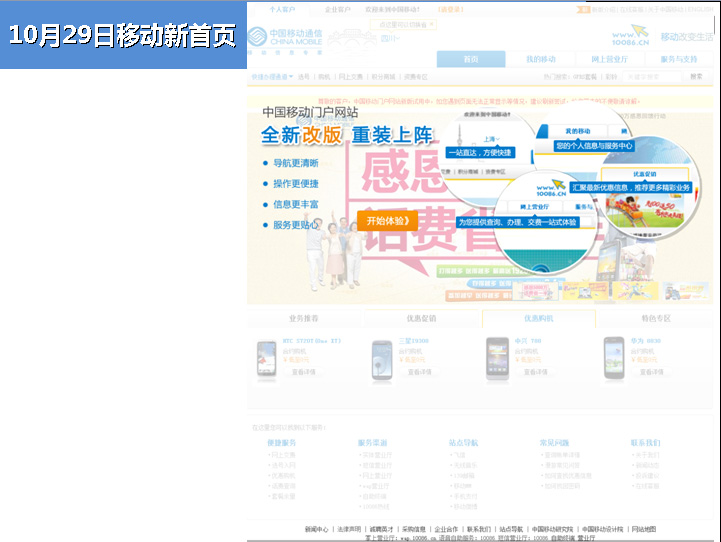Click the 您的个人信息与服务中心 callout label
Image resolution: width=721 pixels, height=542 pixels.
594,146
